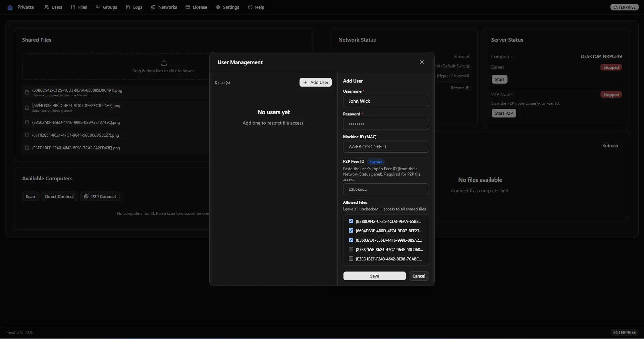
Task: Click the drag & drop files browse area
Action: click(164, 66)
